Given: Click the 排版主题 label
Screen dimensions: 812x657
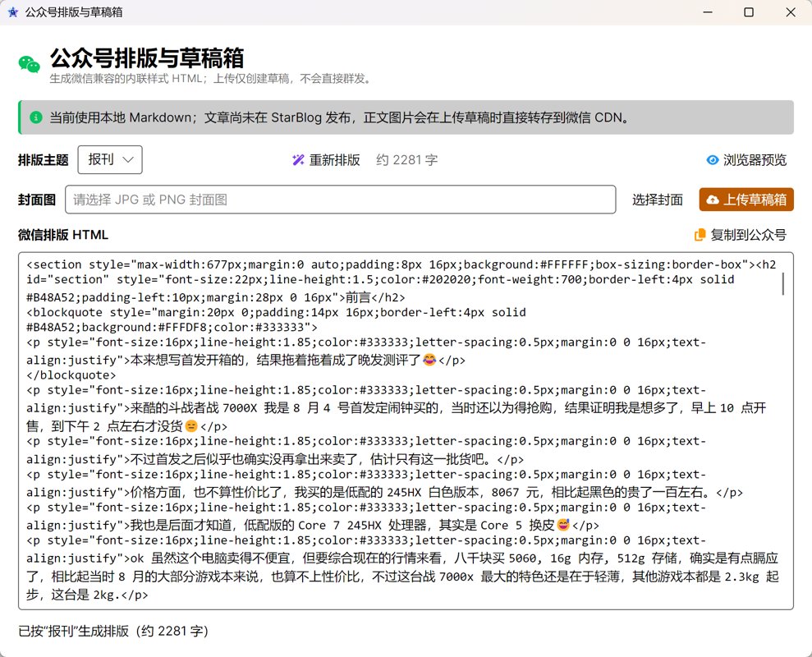Looking at the screenshot, I should (x=44, y=160).
